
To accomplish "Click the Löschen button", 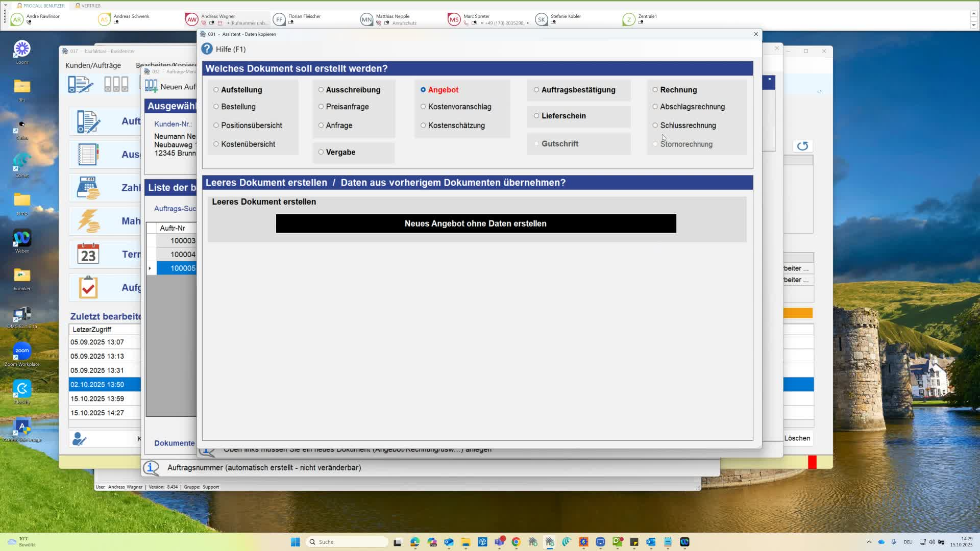I will 797,438.
